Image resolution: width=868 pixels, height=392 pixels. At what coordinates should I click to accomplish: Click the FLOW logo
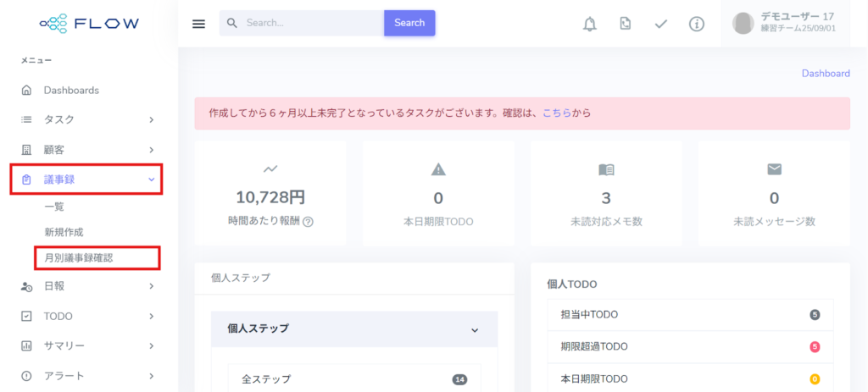pyautogui.click(x=89, y=23)
